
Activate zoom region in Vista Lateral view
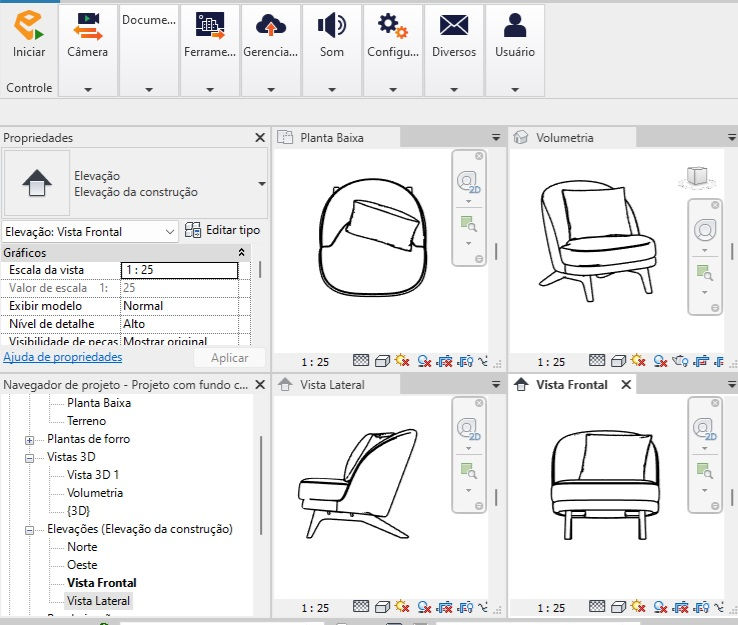468,470
